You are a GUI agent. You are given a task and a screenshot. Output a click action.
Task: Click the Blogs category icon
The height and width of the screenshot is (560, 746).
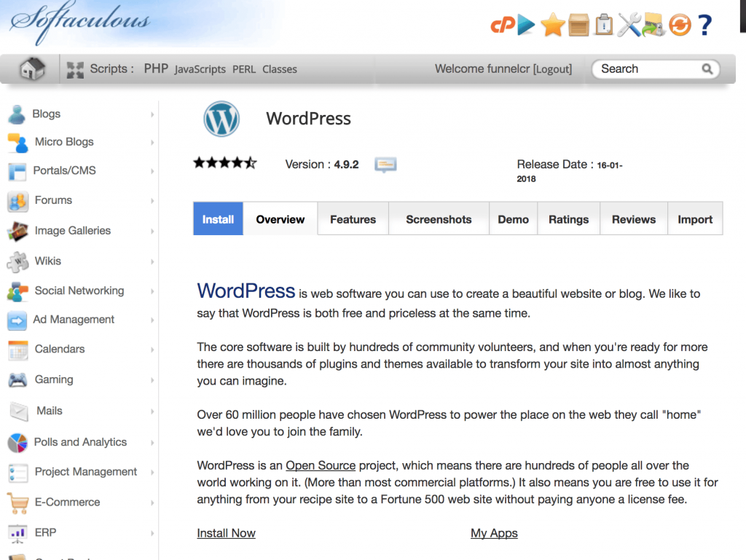click(17, 114)
